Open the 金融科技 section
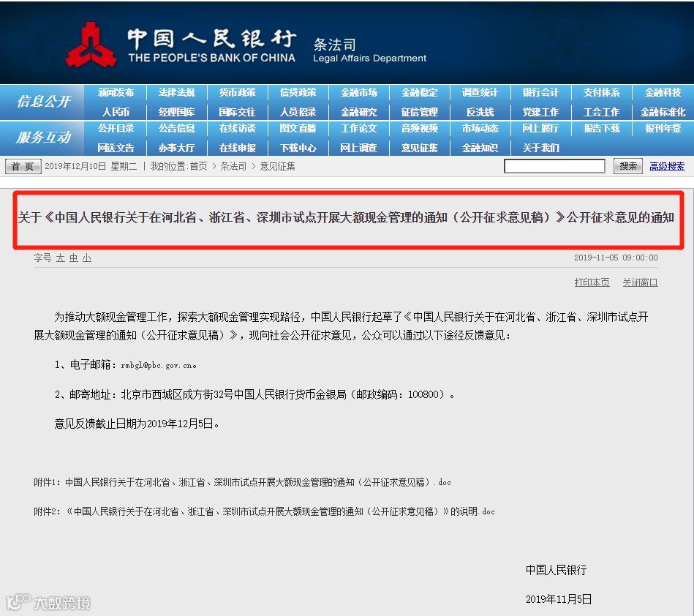The height and width of the screenshot is (616, 694). coord(663,93)
